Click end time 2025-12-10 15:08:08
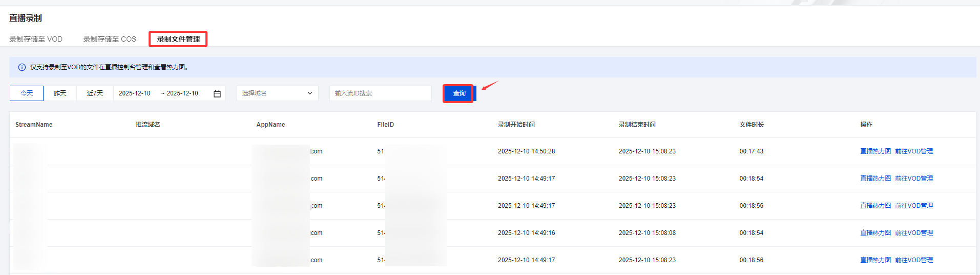Viewport: 980px width, 275px height. pos(647,233)
